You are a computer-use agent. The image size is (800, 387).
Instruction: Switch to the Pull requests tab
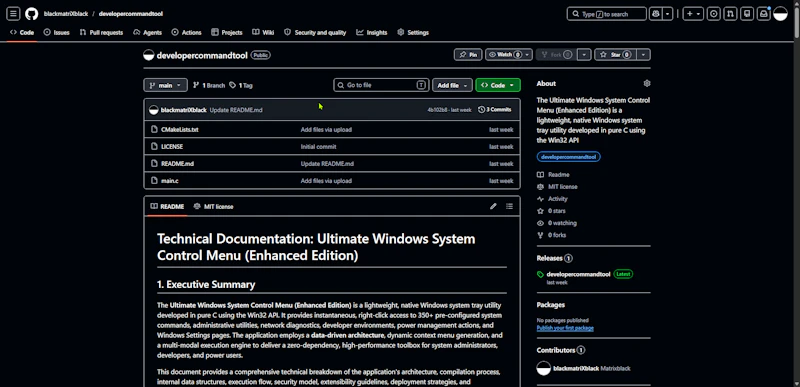(x=101, y=33)
